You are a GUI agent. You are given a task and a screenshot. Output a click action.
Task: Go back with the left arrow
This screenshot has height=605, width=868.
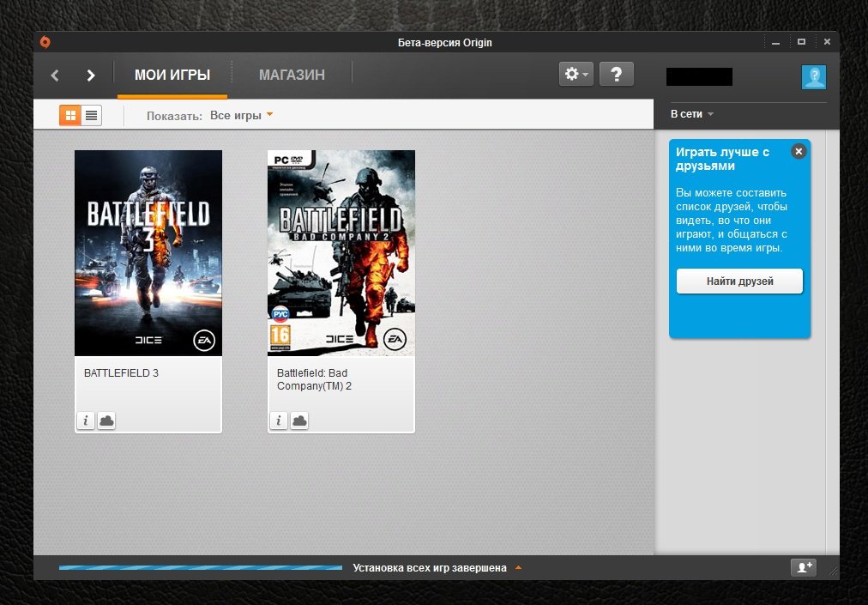tap(55, 76)
